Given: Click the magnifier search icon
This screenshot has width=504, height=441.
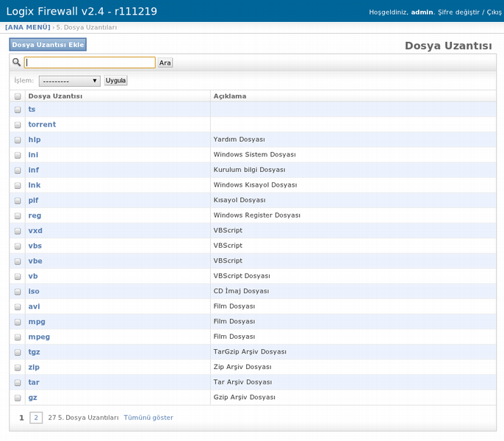Looking at the screenshot, I should click(x=16, y=62).
